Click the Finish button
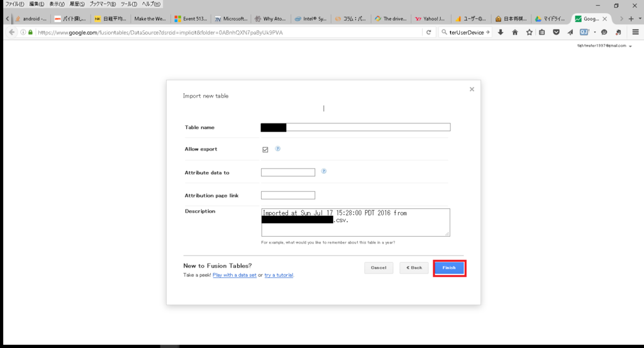644x348 pixels. coord(449,268)
